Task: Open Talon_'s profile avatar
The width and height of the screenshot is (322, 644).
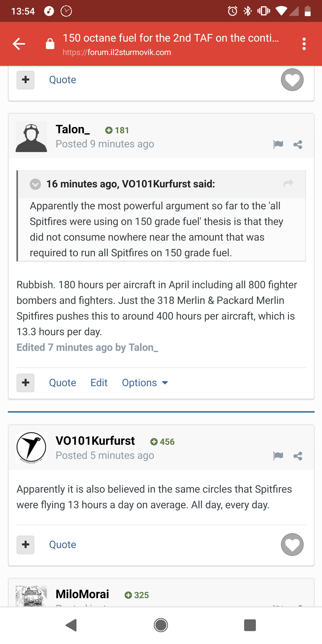Action: click(31, 136)
